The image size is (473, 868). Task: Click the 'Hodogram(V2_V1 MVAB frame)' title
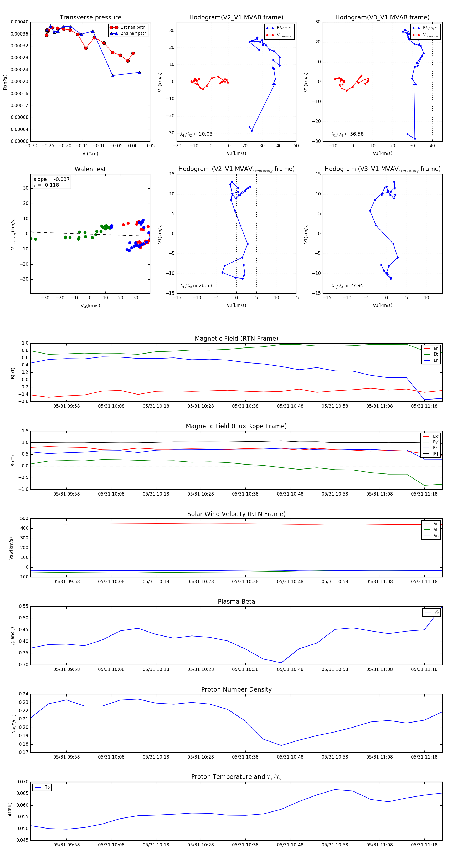(x=236, y=18)
